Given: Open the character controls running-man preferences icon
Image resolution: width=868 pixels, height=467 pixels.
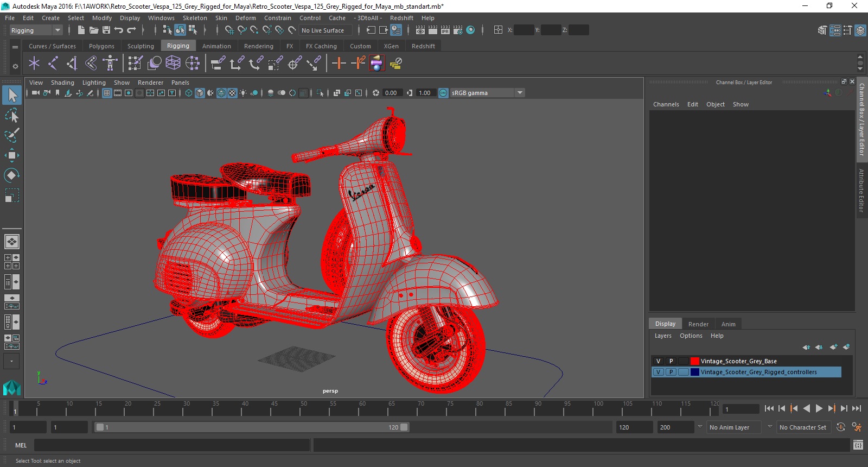Looking at the screenshot, I should [x=857, y=427].
